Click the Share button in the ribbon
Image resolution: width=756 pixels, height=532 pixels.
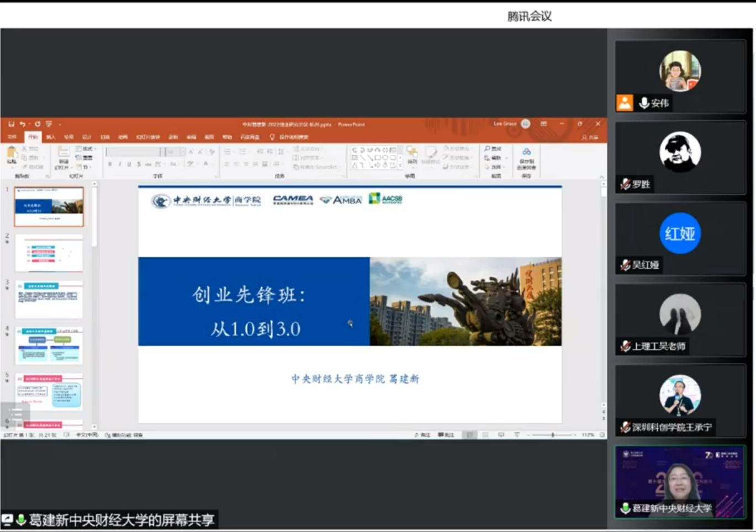coord(590,137)
